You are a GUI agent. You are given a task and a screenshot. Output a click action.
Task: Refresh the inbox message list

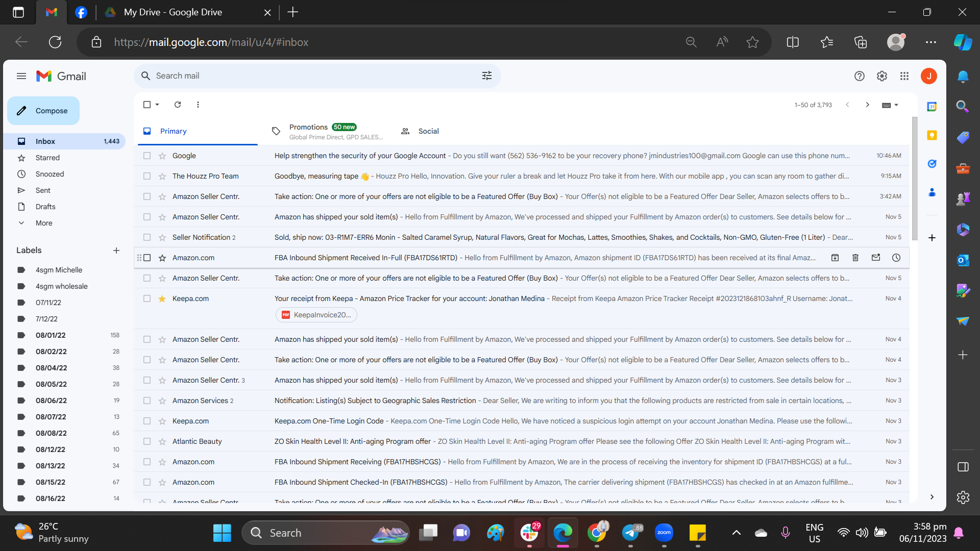click(x=178, y=105)
